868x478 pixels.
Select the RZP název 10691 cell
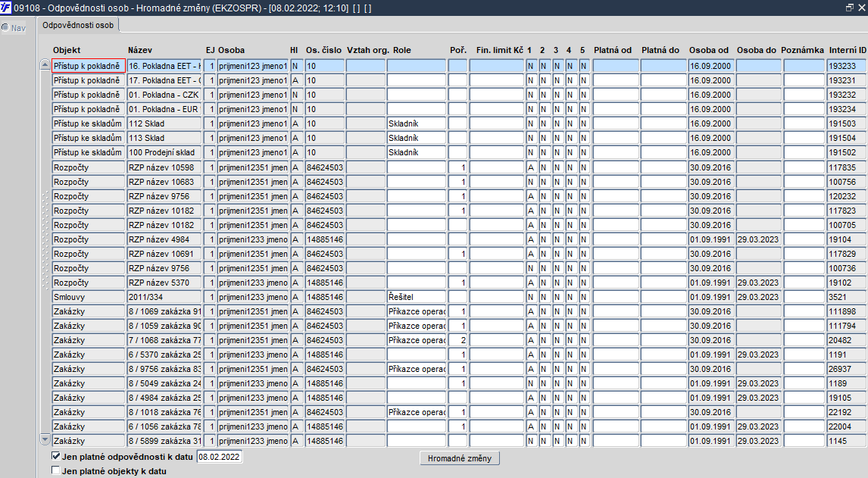coord(164,254)
